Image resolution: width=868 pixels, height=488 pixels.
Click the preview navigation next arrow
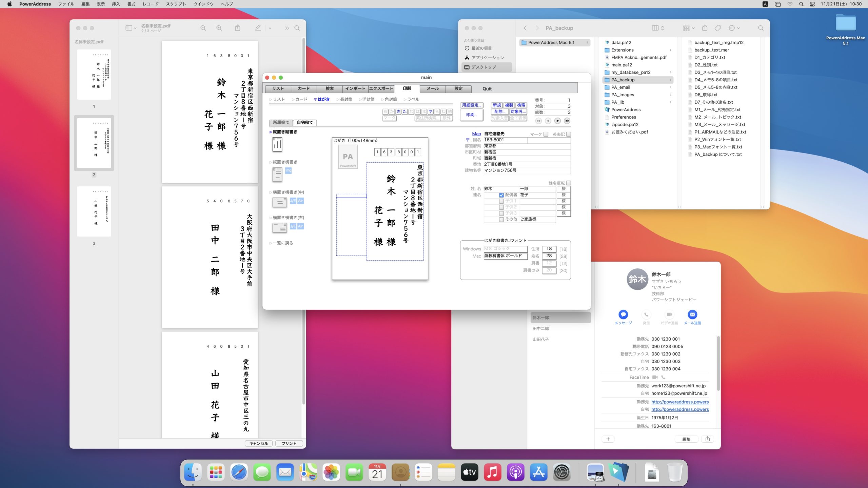(x=558, y=120)
